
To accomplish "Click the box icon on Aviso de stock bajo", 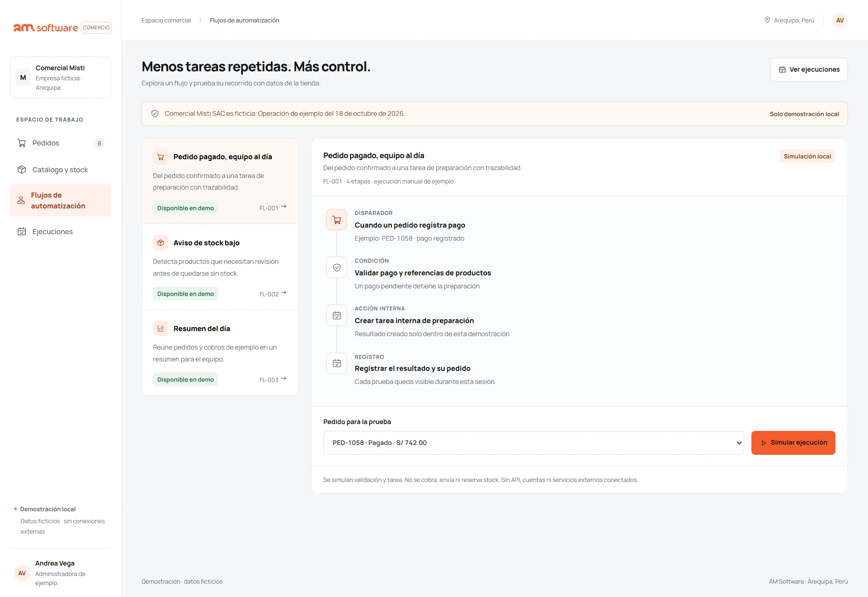I will point(160,243).
